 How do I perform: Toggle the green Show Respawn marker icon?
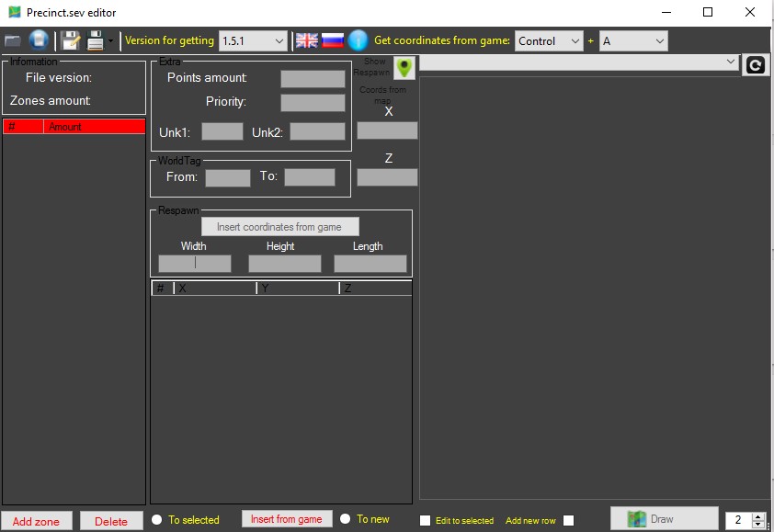(404, 67)
